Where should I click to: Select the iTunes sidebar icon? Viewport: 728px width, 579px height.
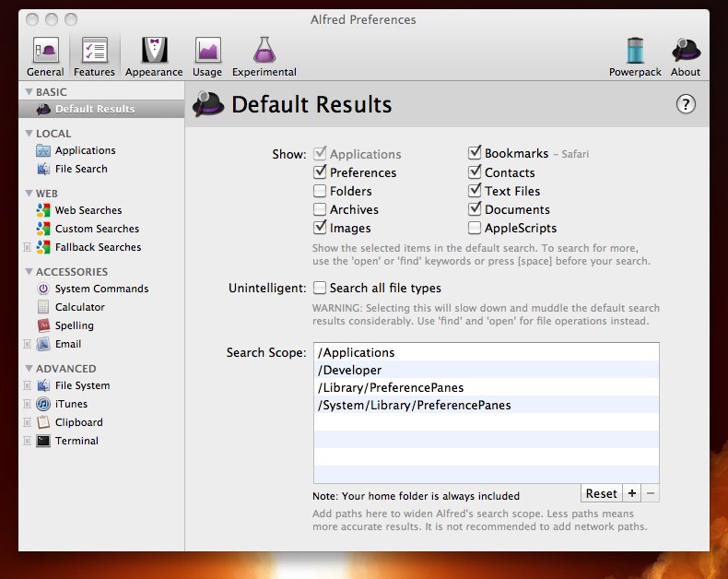(43, 404)
